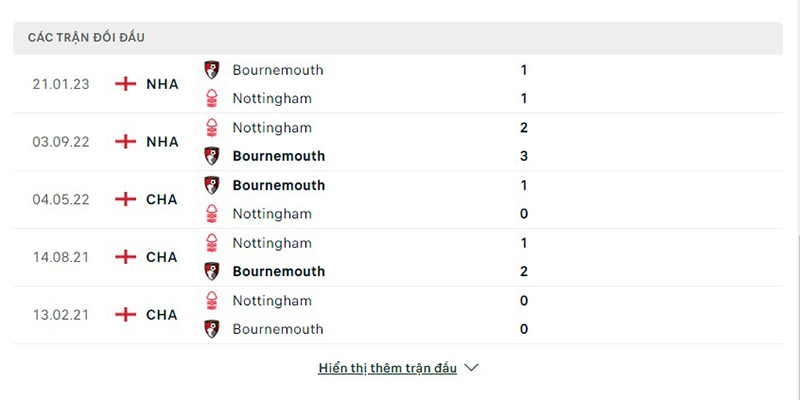
Task: Click Nottingham crest in 21.01.23 match
Action: coord(212,99)
